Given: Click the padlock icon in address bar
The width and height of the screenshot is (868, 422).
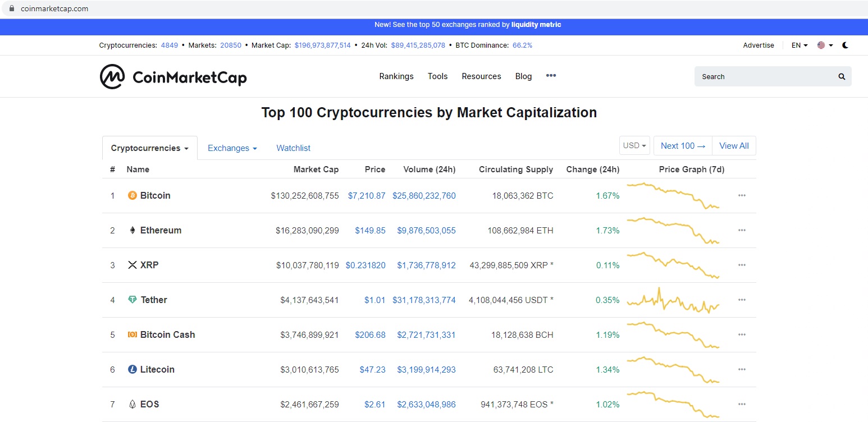Looking at the screenshot, I should pos(11,8).
